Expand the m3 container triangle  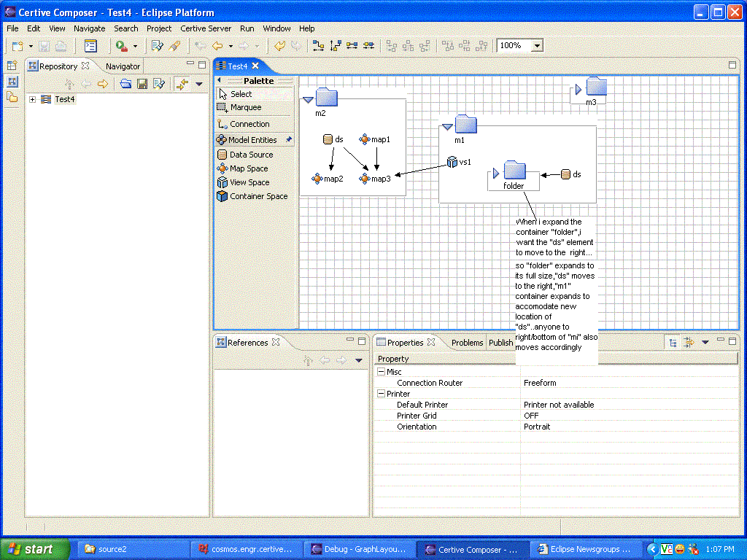pos(578,89)
